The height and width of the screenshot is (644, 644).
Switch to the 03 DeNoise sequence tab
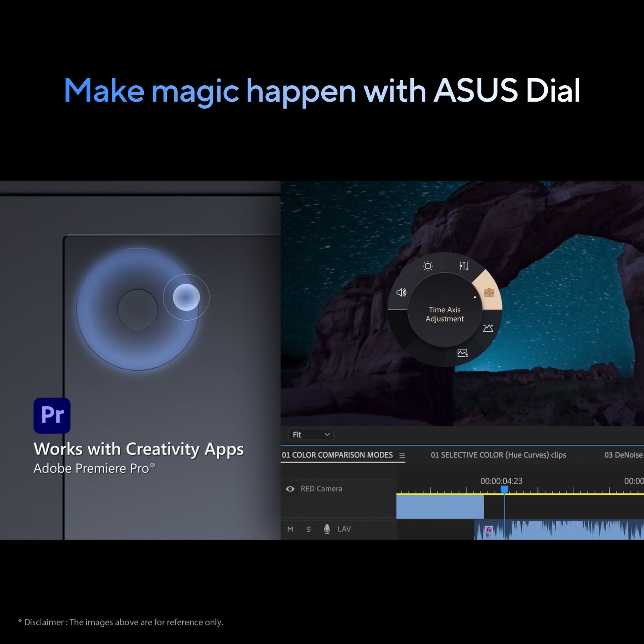[x=623, y=455]
